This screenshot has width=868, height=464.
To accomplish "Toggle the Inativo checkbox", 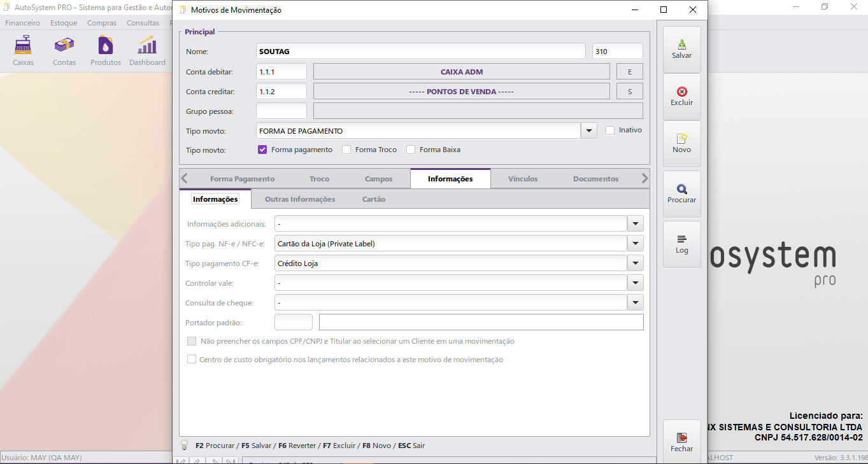I will tap(610, 130).
